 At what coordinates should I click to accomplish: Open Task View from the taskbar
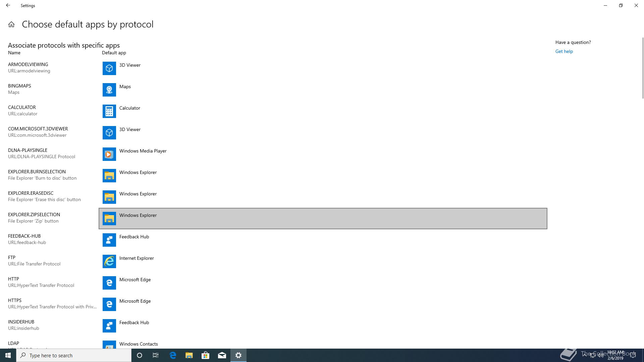(156, 355)
